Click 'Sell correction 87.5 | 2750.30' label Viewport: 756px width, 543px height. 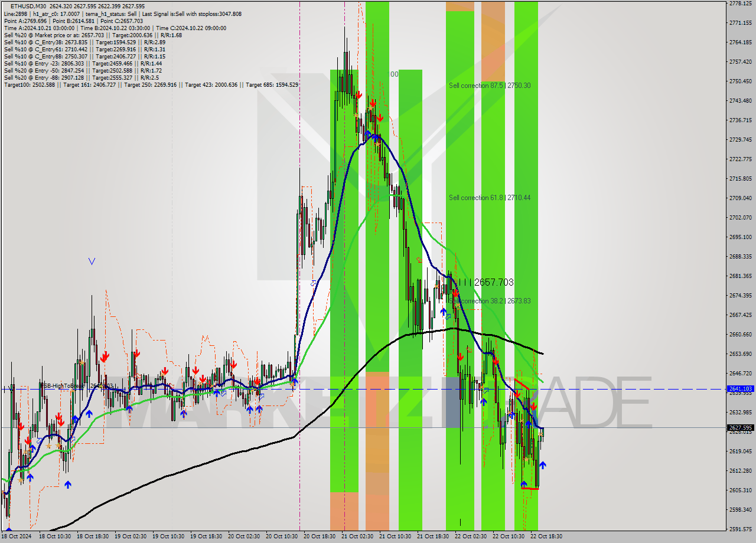(x=490, y=86)
